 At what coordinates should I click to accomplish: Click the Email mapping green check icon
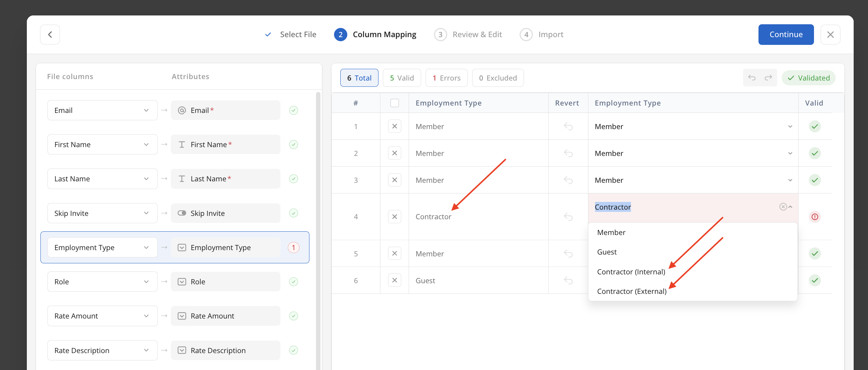click(x=293, y=110)
